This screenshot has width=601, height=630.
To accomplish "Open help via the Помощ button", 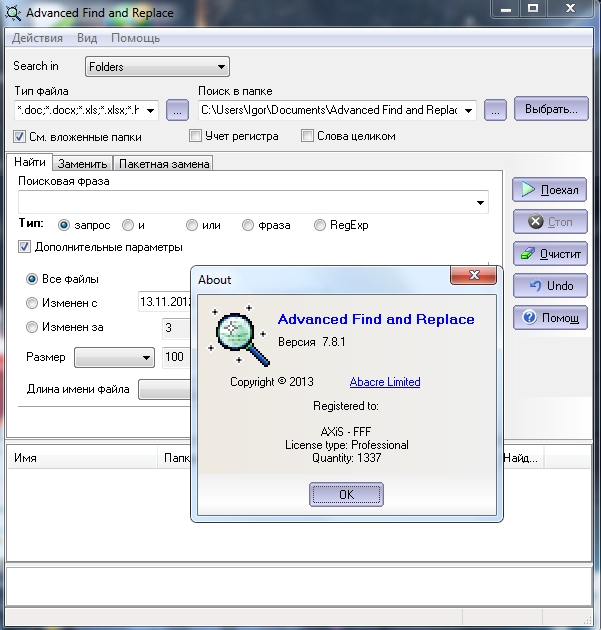I will click(x=550, y=318).
